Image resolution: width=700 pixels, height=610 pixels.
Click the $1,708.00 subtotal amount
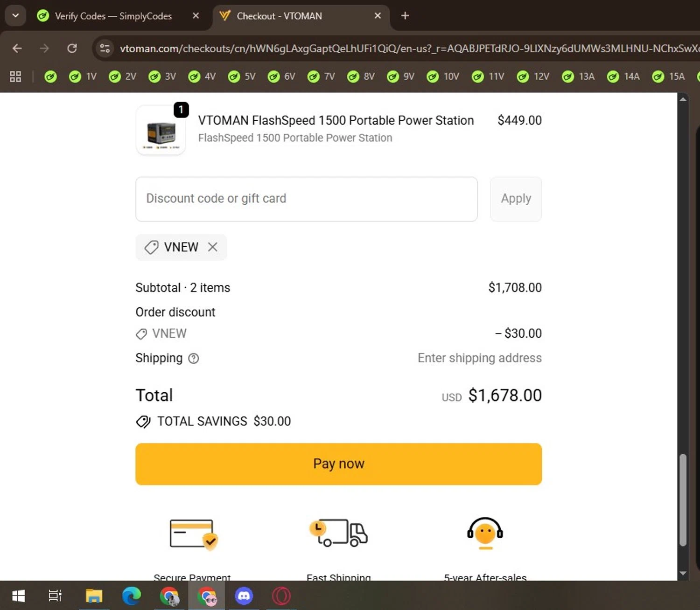515,288
